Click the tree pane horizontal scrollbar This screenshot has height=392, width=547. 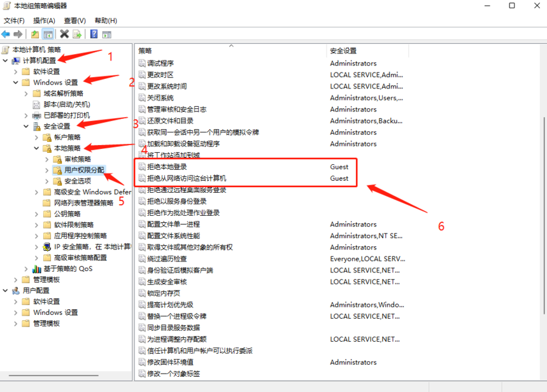[x=53, y=375]
